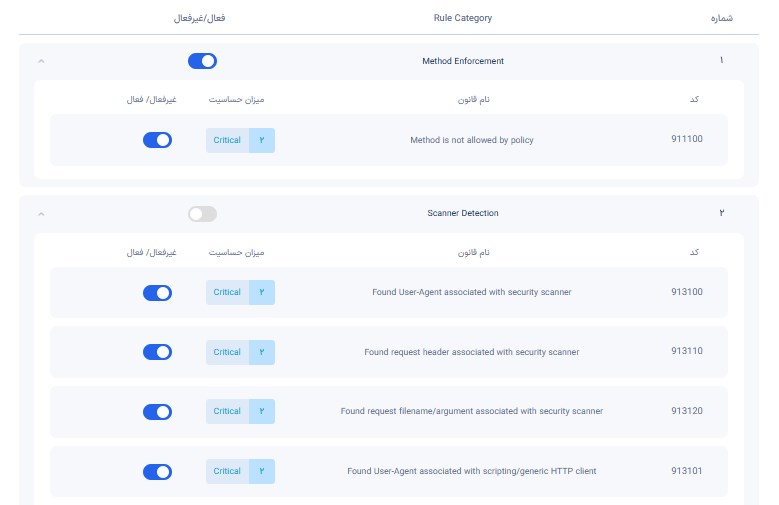This screenshot has width=779, height=505.
Task: Collapse the Method Enforcement section chevron
Action: [x=41, y=61]
